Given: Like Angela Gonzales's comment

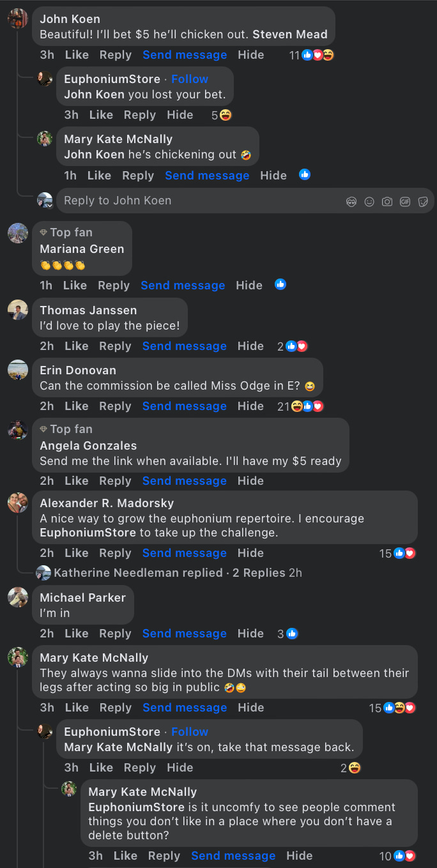Looking at the screenshot, I should (77, 481).
